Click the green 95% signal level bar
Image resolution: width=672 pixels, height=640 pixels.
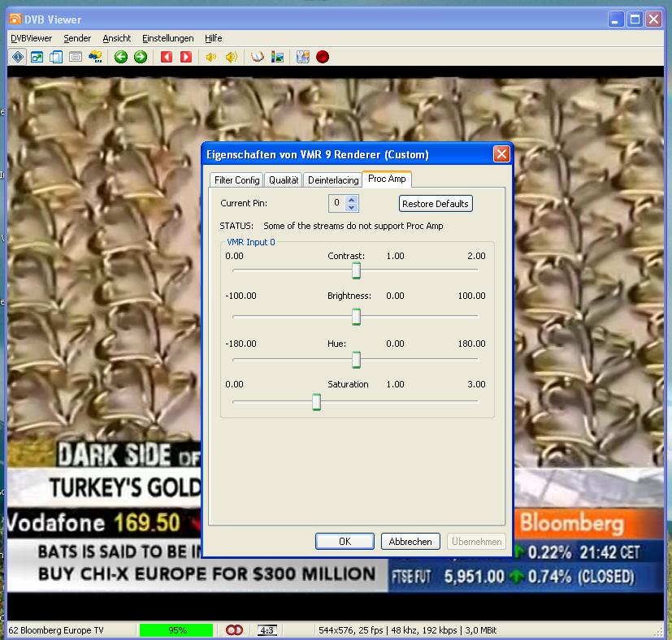pos(176,630)
